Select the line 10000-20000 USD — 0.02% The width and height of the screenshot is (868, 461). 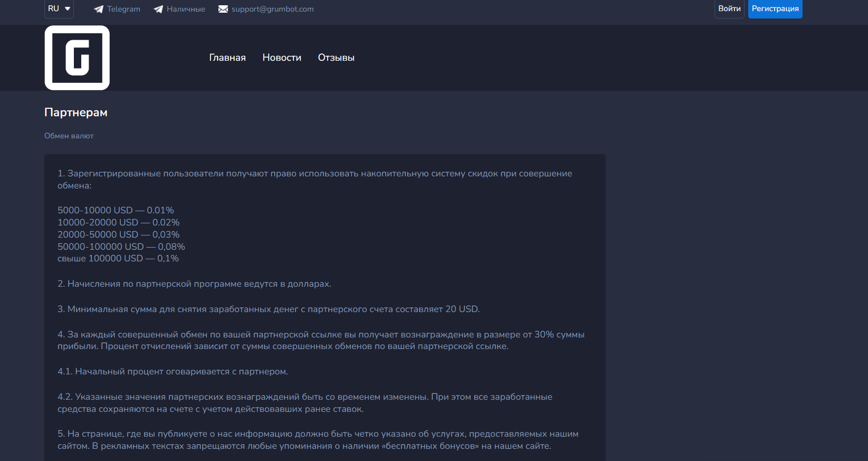point(118,222)
